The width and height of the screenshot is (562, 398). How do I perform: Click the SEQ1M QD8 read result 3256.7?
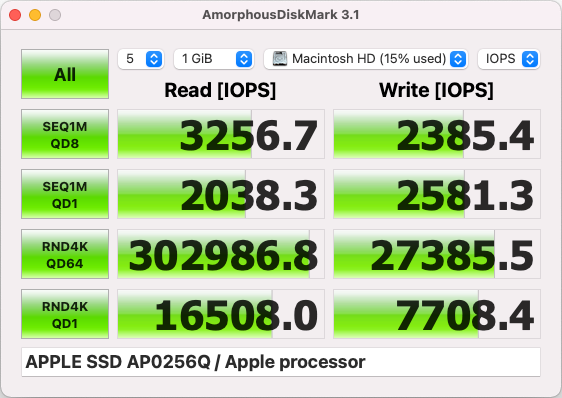click(x=221, y=134)
